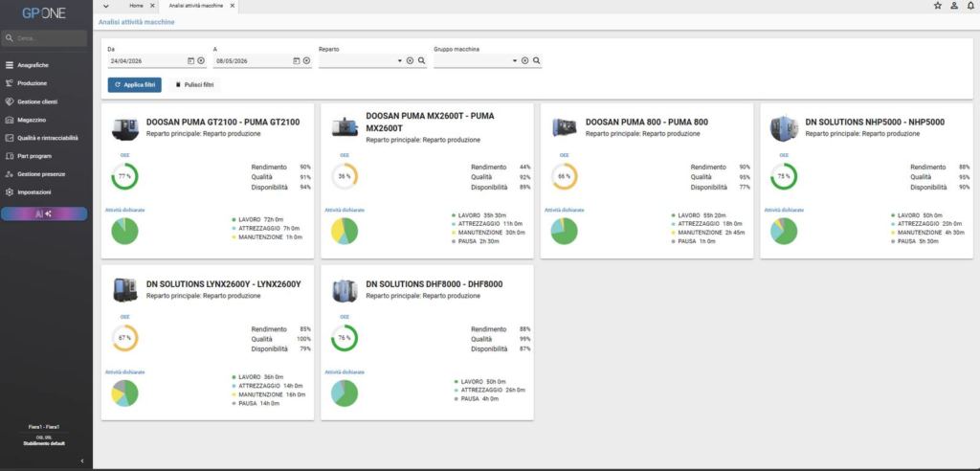Clear the A date field
This screenshot has height=471, width=980.
307,60
